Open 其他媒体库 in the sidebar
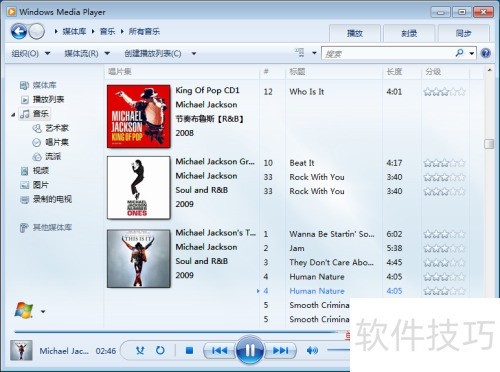Screen dimensions: 500x372 click(46, 228)
